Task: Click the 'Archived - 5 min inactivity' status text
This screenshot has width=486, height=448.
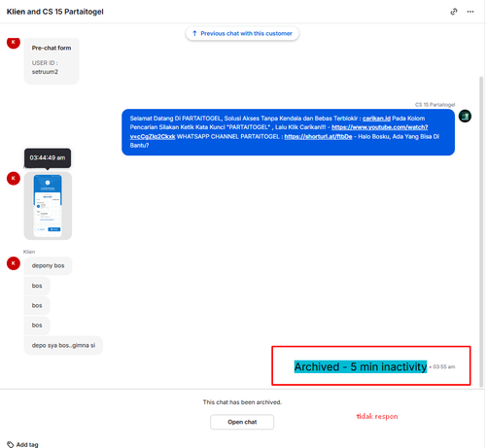Action: click(x=361, y=366)
